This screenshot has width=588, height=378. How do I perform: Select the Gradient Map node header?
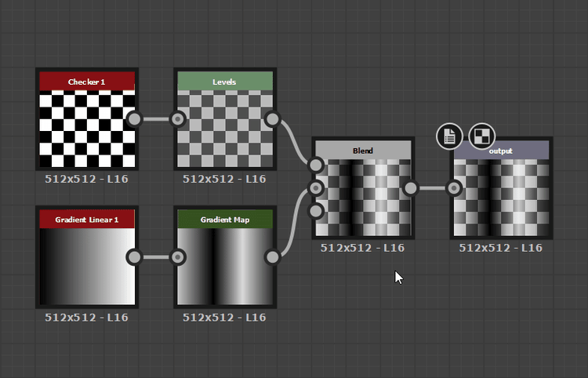point(225,220)
